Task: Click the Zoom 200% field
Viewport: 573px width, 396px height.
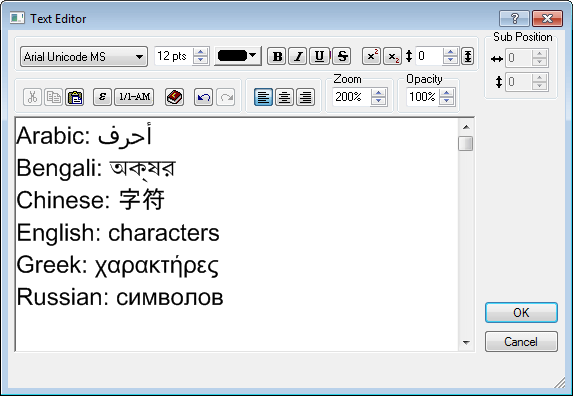Action: tap(352, 97)
